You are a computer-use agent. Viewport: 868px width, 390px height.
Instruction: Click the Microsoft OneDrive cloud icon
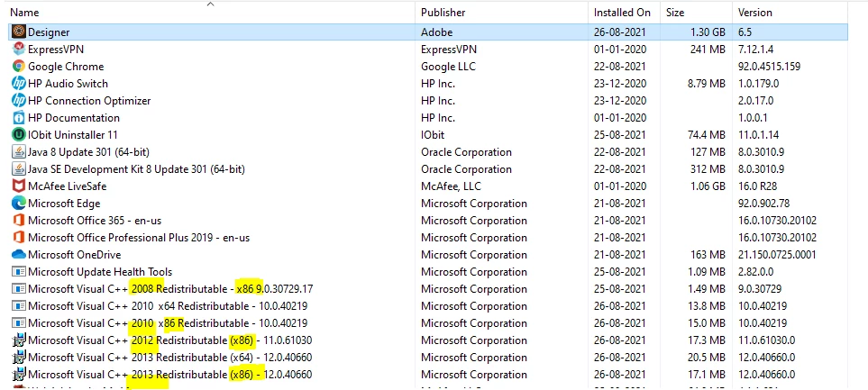point(19,255)
